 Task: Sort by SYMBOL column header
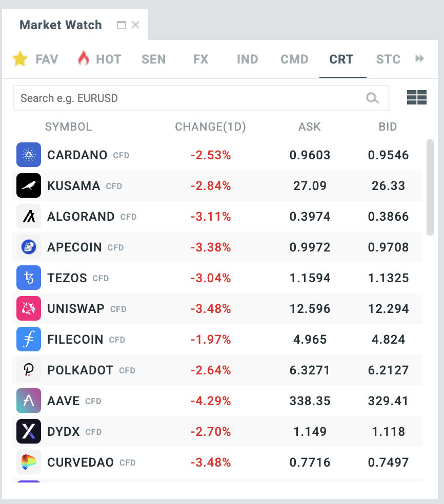[68, 127]
